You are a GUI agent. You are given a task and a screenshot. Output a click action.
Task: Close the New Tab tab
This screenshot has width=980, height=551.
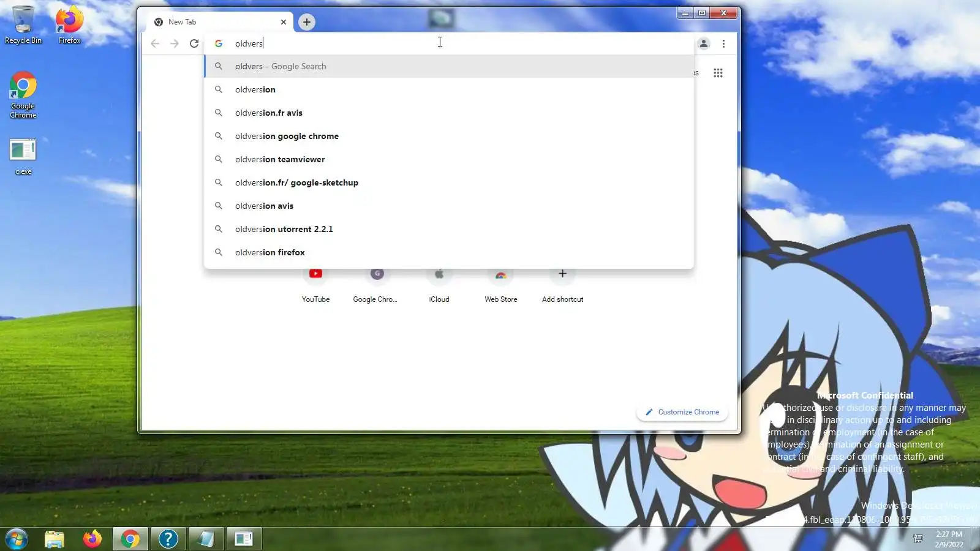coord(284,22)
